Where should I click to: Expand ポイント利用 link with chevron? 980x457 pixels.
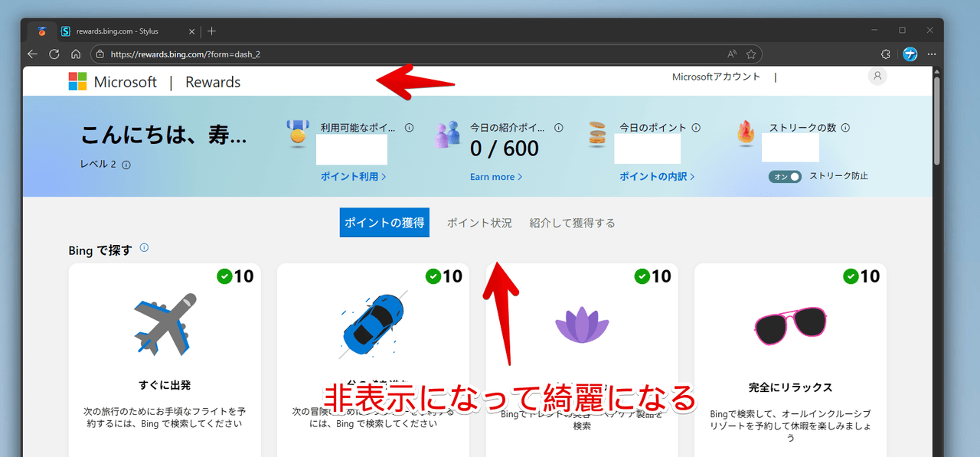coord(353,177)
